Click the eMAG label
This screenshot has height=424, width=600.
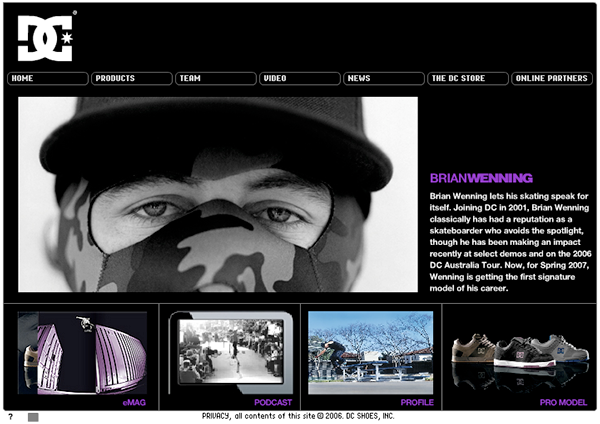pyautogui.click(x=134, y=403)
